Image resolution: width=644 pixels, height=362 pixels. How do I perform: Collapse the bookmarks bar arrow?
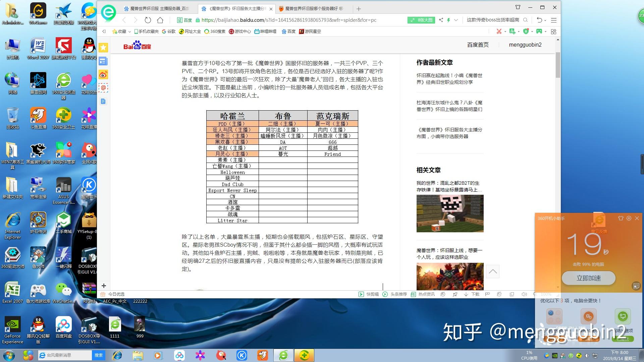104,31
